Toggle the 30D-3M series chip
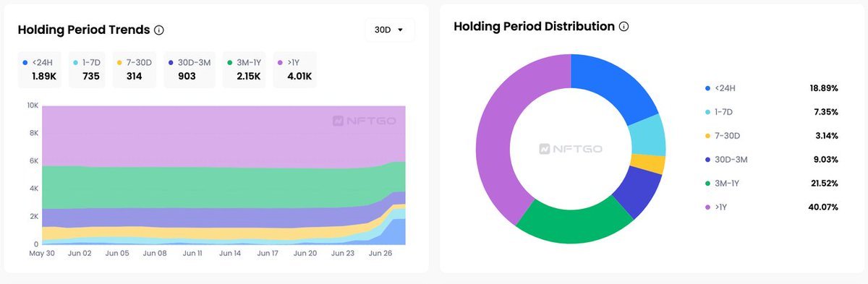The image size is (868, 284). [x=188, y=69]
